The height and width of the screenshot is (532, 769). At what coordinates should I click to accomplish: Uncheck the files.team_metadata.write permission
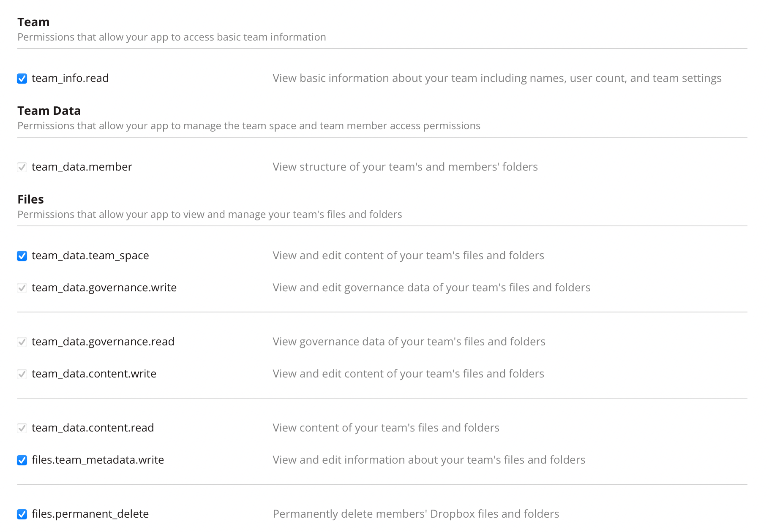click(22, 460)
